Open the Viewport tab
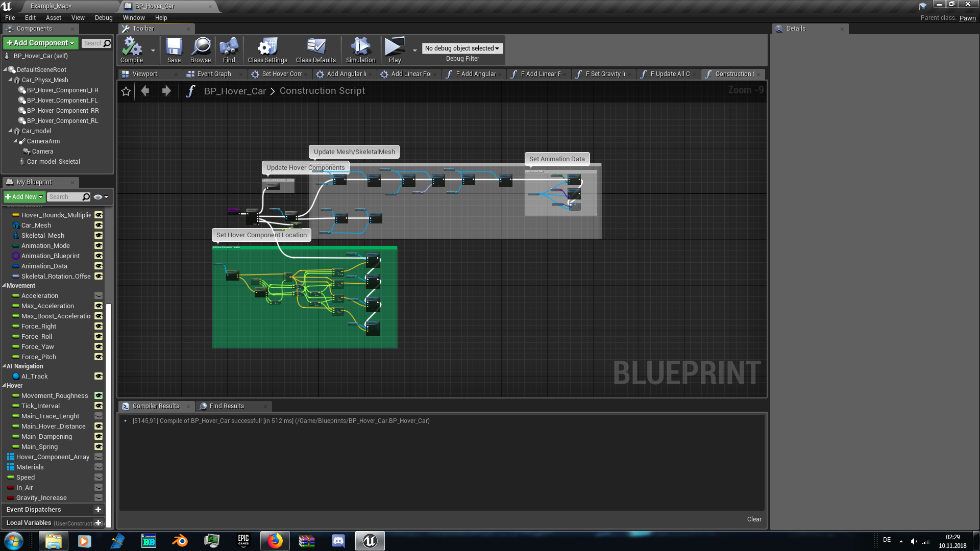Viewport: 980px width, 551px height. (x=144, y=73)
